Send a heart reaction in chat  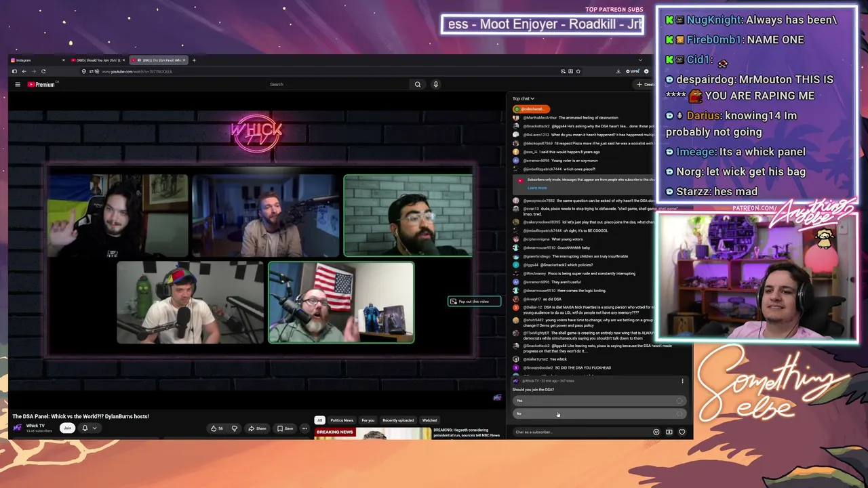682,432
